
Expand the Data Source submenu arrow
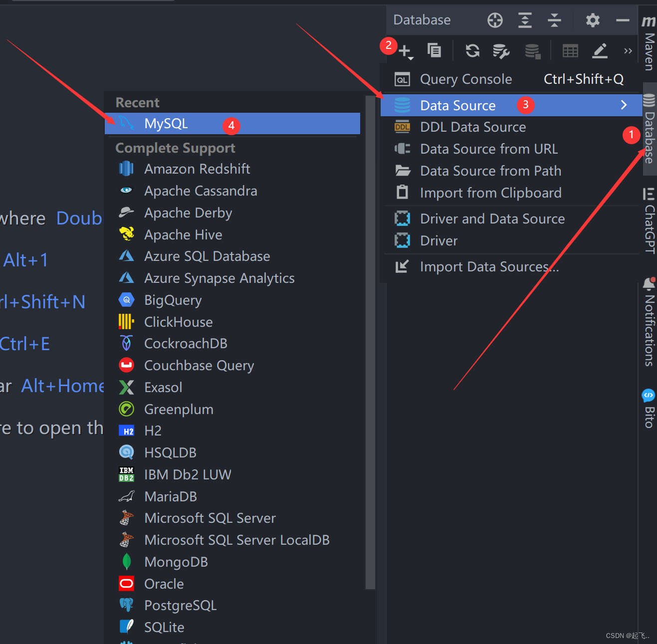click(624, 105)
